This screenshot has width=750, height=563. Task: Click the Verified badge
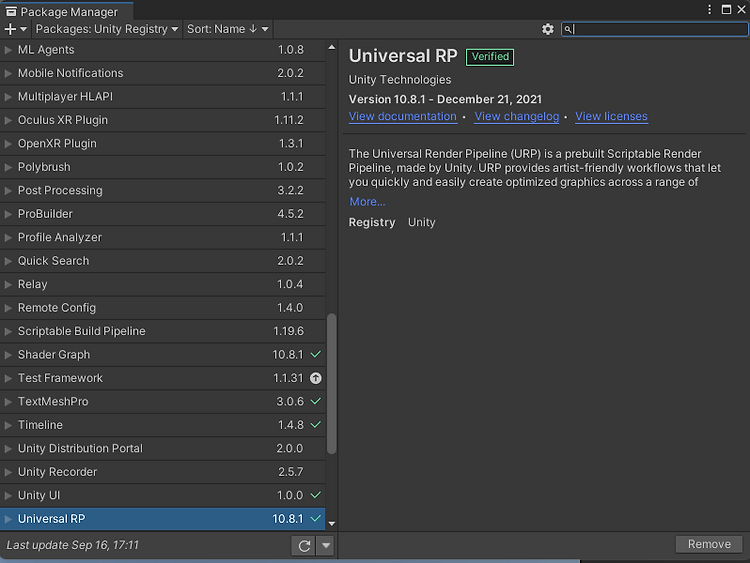[x=490, y=57]
